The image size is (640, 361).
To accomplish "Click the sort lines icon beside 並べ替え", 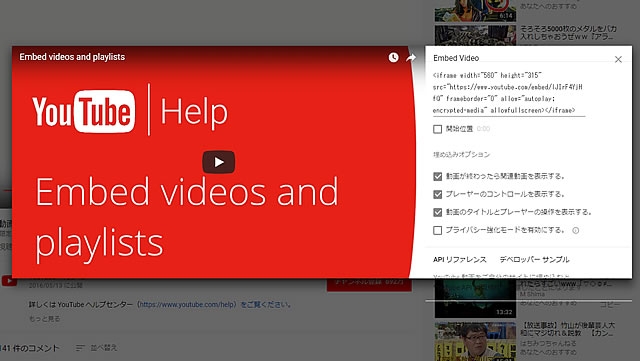I will click(x=80, y=348).
